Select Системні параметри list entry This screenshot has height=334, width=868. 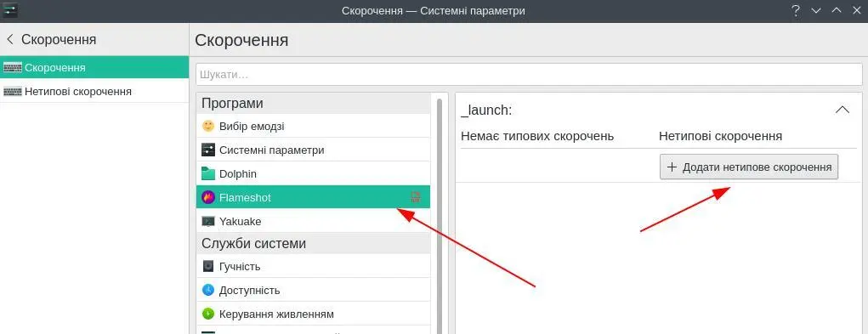[x=313, y=150]
